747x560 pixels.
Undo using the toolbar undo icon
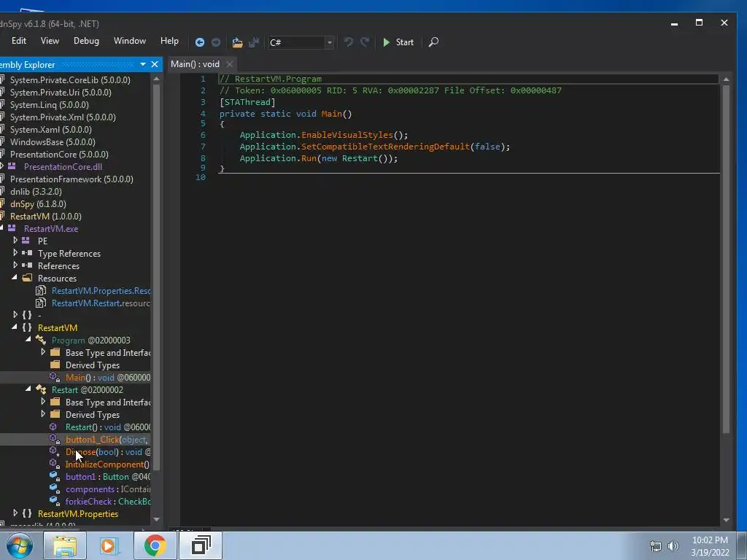(x=348, y=42)
